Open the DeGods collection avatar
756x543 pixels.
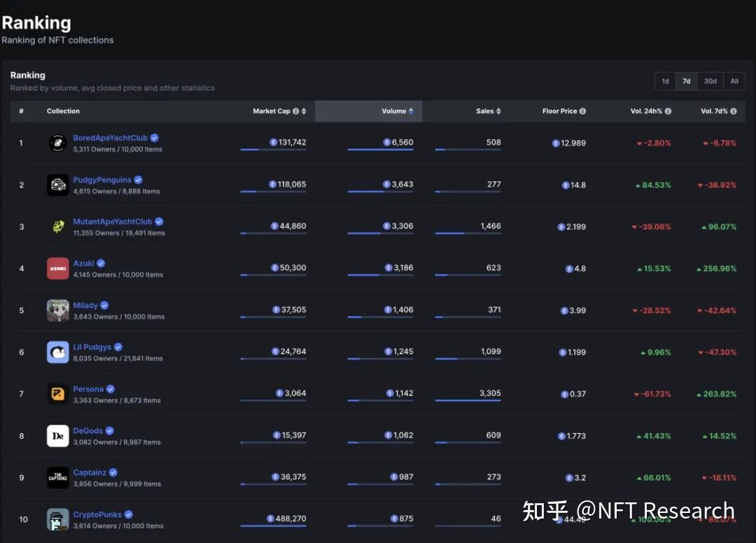pos(58,435)
